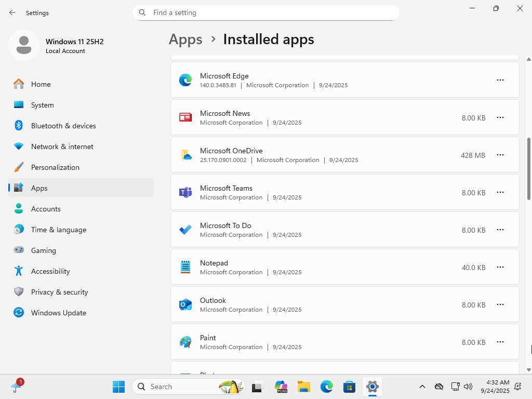
Task: Open Accounts settings
Action: tap(81, 209)
